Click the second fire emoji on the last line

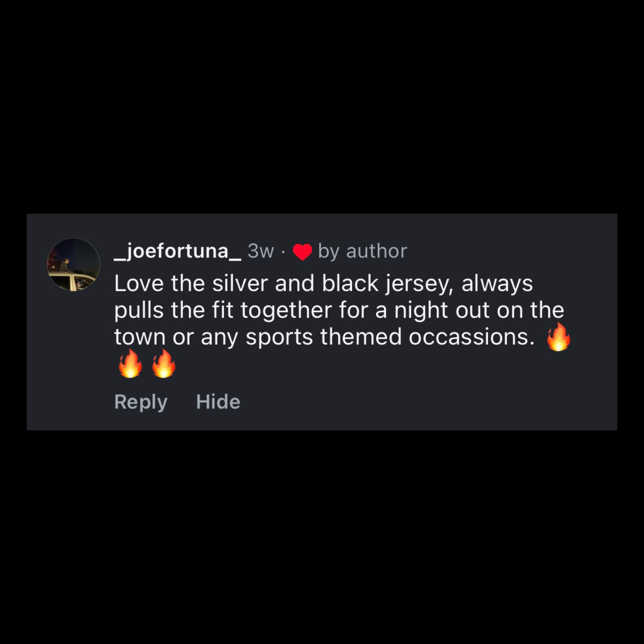pyautogui.click(x=164, y=363)
